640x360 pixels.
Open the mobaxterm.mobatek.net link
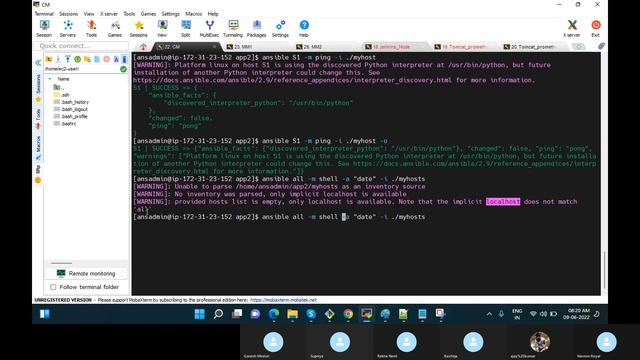tap(283, 300)
